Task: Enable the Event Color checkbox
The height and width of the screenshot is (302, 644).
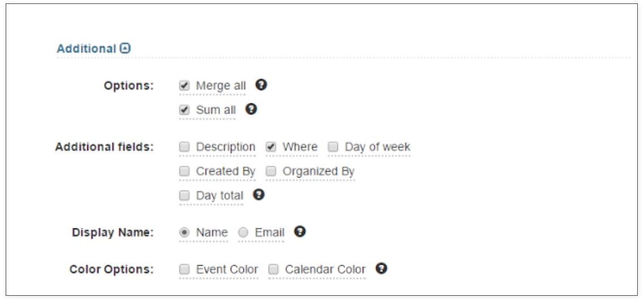Action: coord(185,269)
